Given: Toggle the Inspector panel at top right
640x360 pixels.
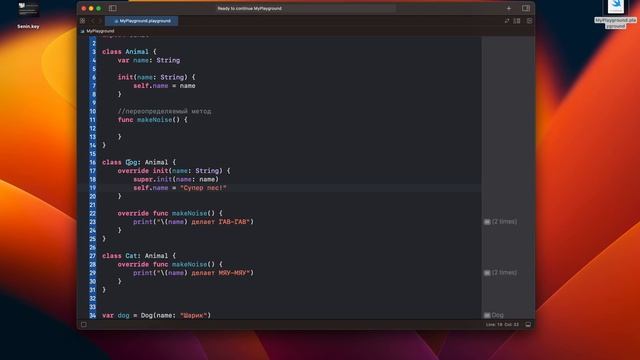Looking at the screenshot, I should pyautogui.click(x=526, y=8).
